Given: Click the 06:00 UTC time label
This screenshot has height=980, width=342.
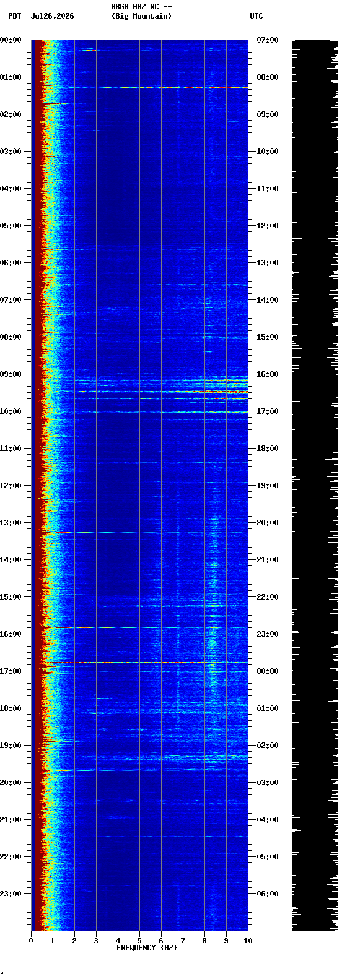Looking at the screenshot, I should 267,894.
